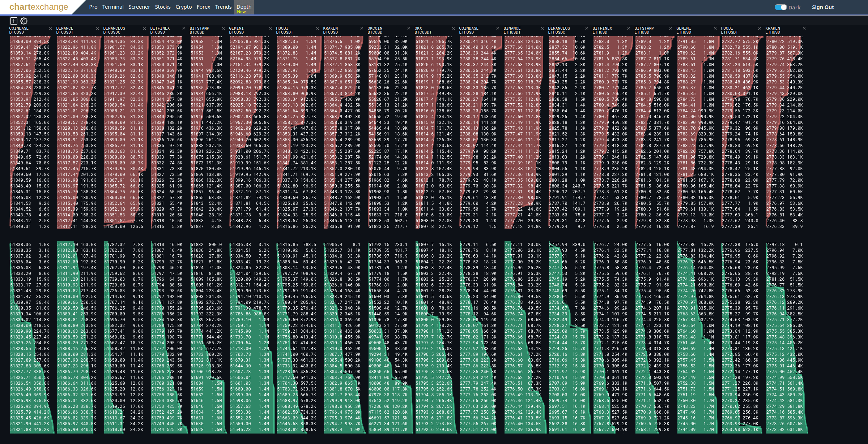Go to the Screener menu
This screenshot has width=868, height=444.
point(139,7)
